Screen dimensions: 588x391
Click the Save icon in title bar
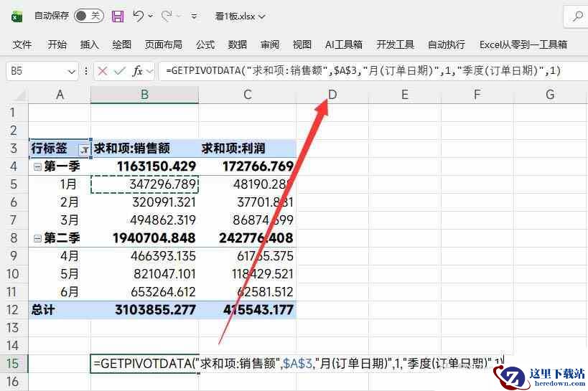pyautogui.click(x=118, y=16)
